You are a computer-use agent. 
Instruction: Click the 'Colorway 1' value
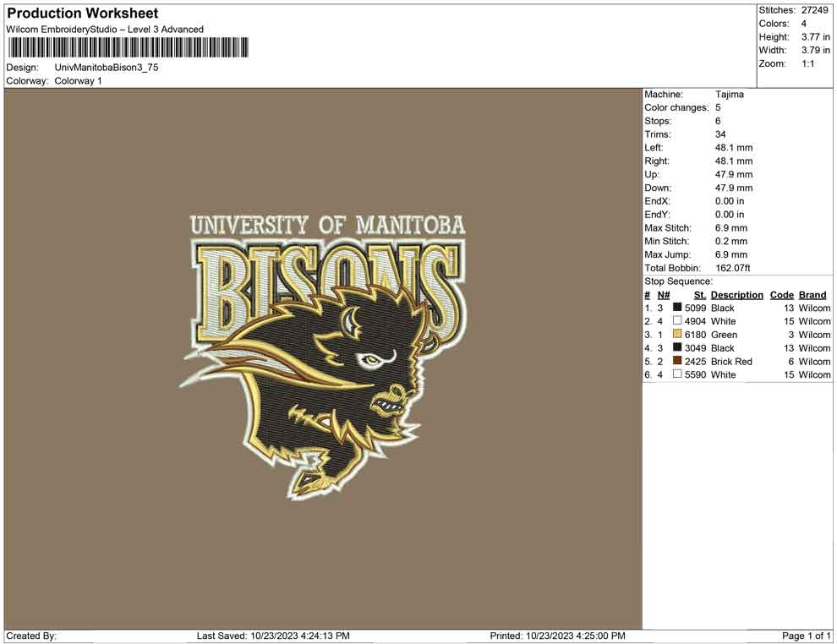point(78,80)
